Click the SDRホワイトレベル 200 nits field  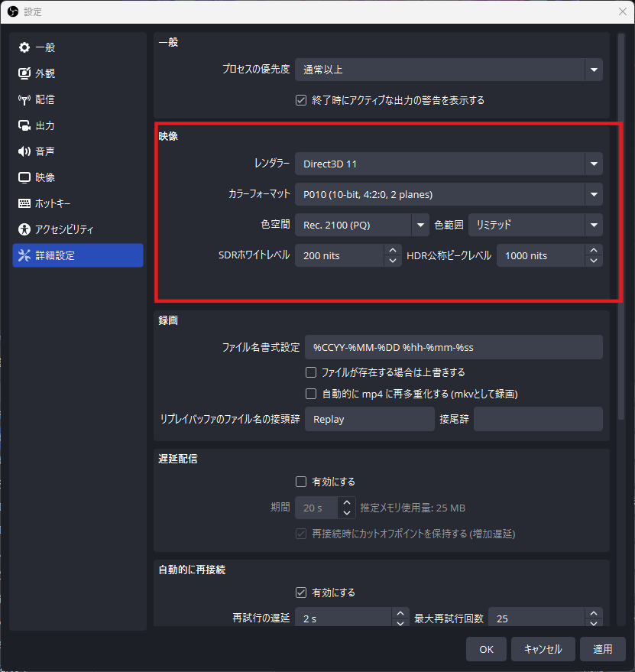340,255
